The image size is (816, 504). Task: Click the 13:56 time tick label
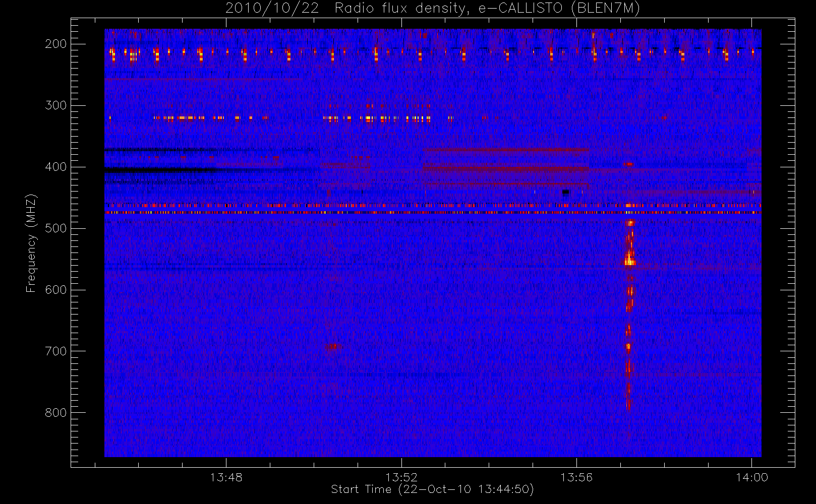576,477
